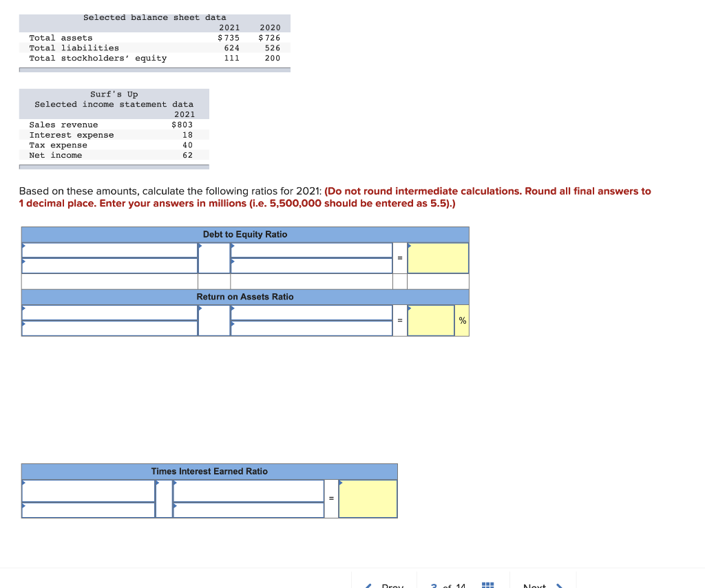Click the 200 stockholders' equity value
The image size is (705, 588).
[273, 58]
